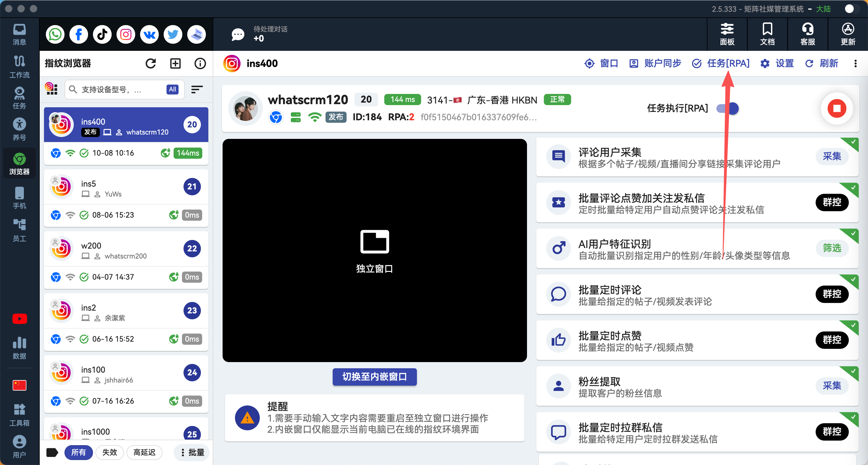Viewport: 868px width, 465px height.
Task: Click the 切换至内嵌窗口 button
Action: coord(374,377)
